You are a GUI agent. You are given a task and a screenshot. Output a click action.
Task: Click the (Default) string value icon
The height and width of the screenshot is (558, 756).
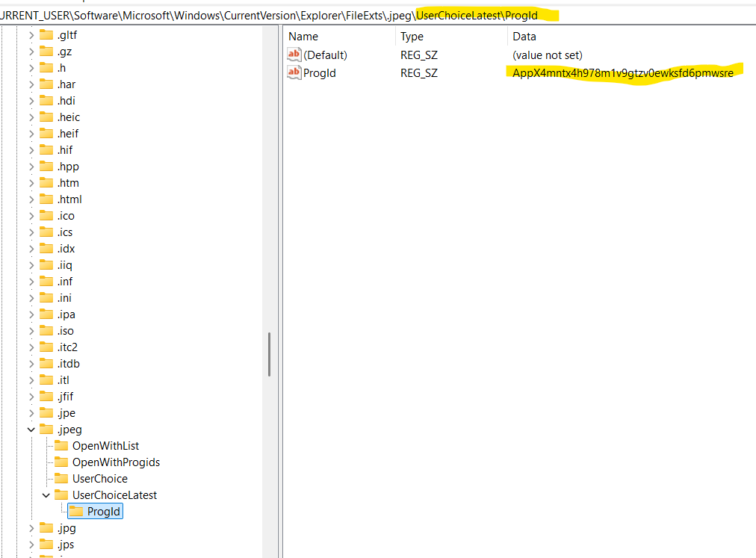click(294, 55)
